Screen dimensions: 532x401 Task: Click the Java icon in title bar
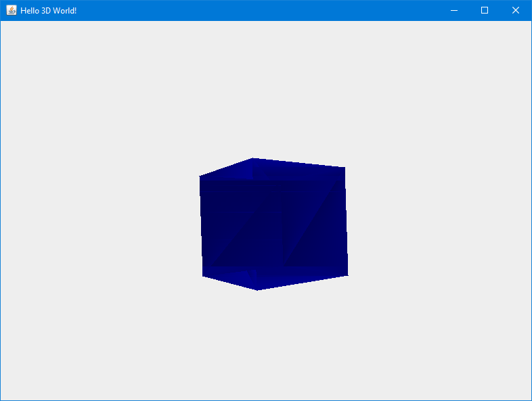pos(12,10)
